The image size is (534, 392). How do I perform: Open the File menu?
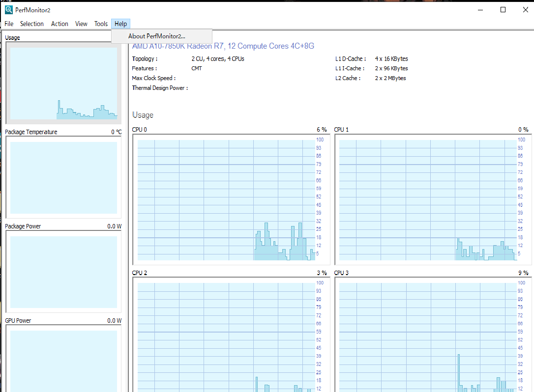coord(9,24)
